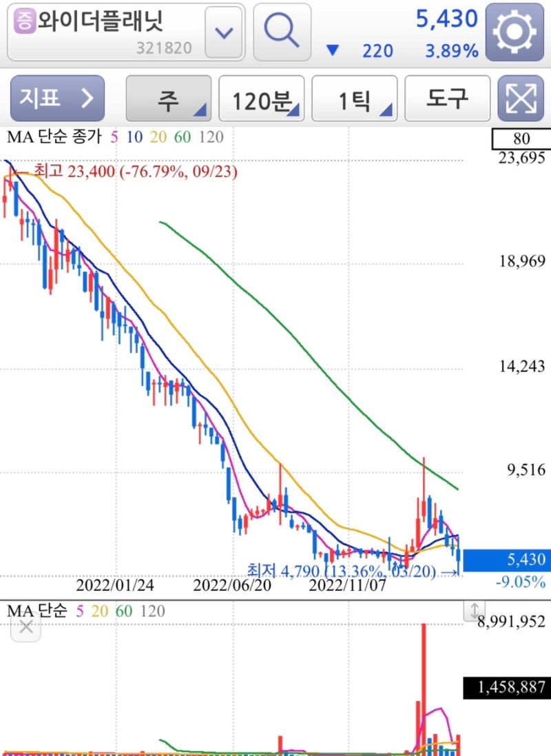Tap the 220 price change value
The image size is (551, 756).
tap(377, 51)
